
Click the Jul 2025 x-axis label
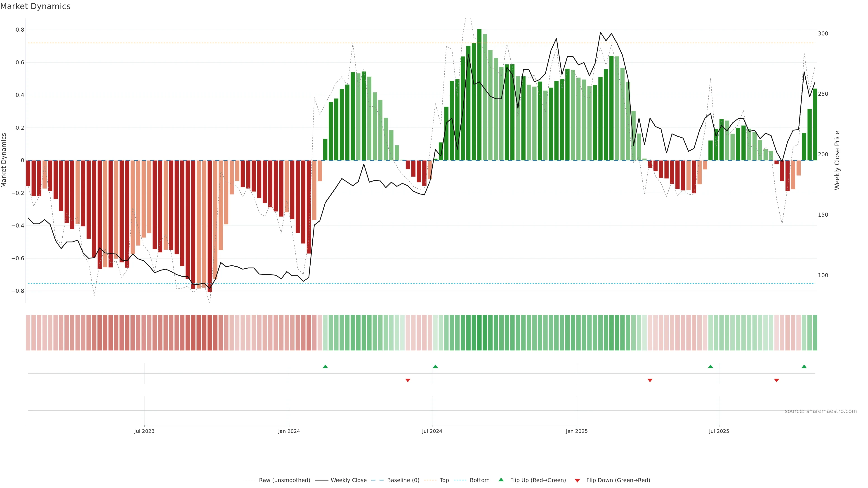tap(719, 431)
